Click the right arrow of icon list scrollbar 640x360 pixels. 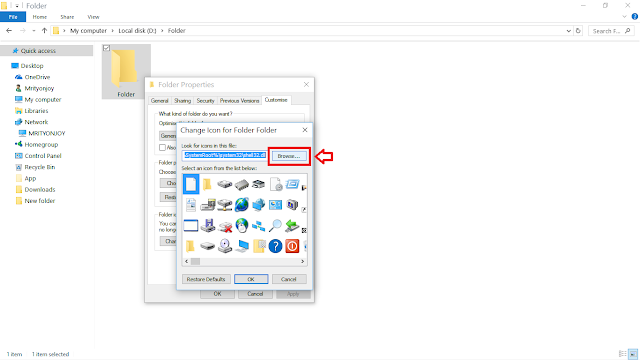pyautogui.click(x=302, y=261)
